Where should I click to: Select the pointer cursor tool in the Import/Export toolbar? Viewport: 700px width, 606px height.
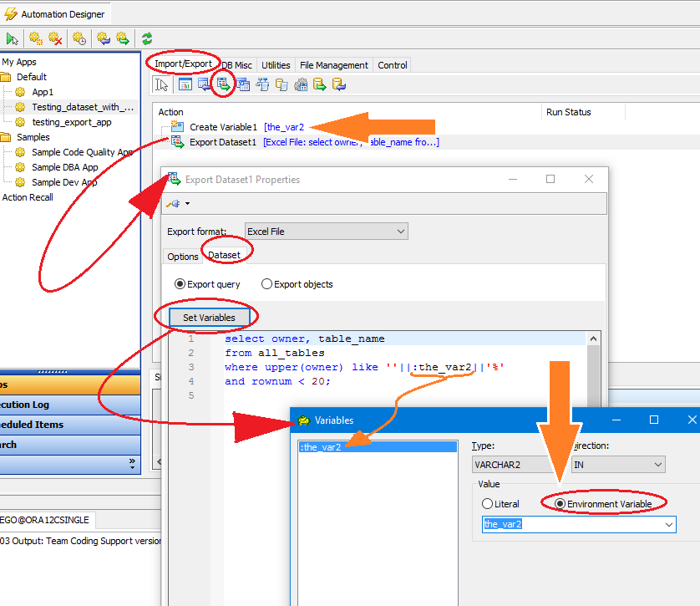[161, 84]
